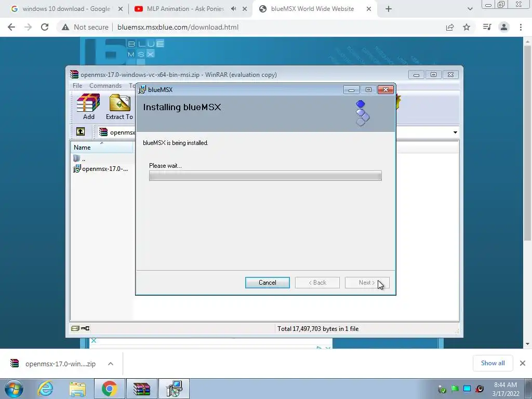Maximize the blueMSX installer window
This screenshot has width=532, height=399.
[x=368, y=89]
